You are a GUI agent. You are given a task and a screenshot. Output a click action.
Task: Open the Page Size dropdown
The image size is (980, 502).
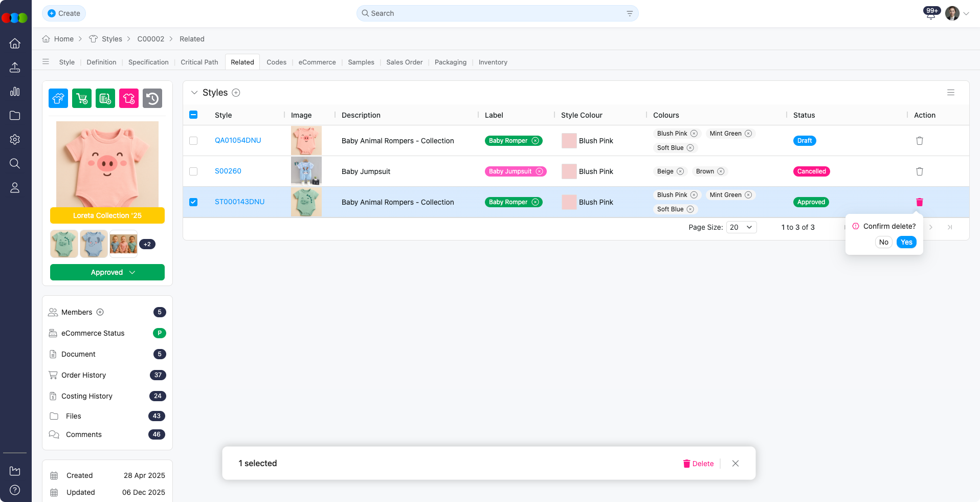click(x=741, y=227)
